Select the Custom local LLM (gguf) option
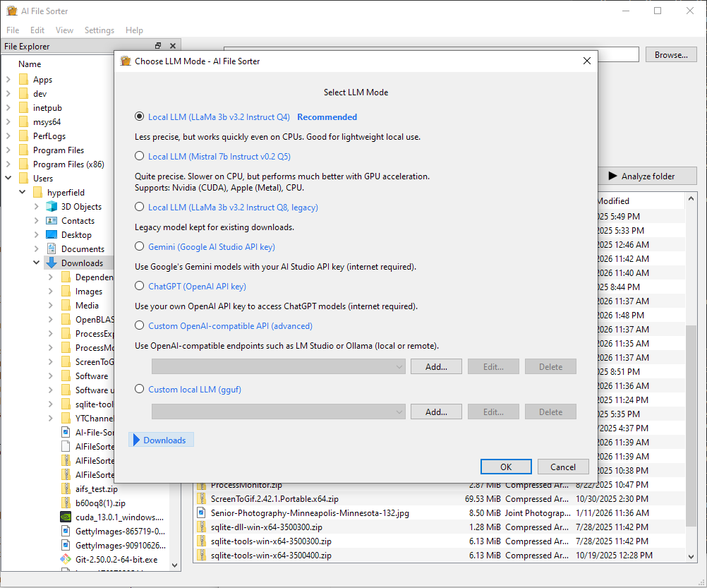Image resolution: width=707 pixels, height=588 pixels. click(139, 389)
